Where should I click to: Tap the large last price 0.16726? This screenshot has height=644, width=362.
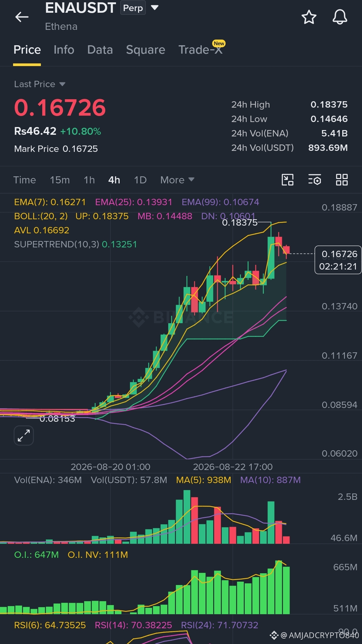coord(60,108)
